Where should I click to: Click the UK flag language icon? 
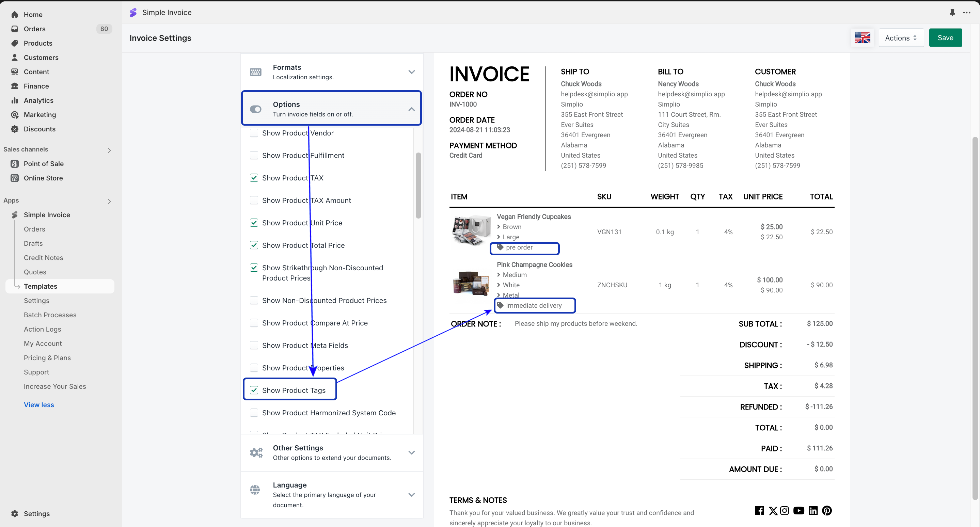pyautogui.click(x=862, y=38)
